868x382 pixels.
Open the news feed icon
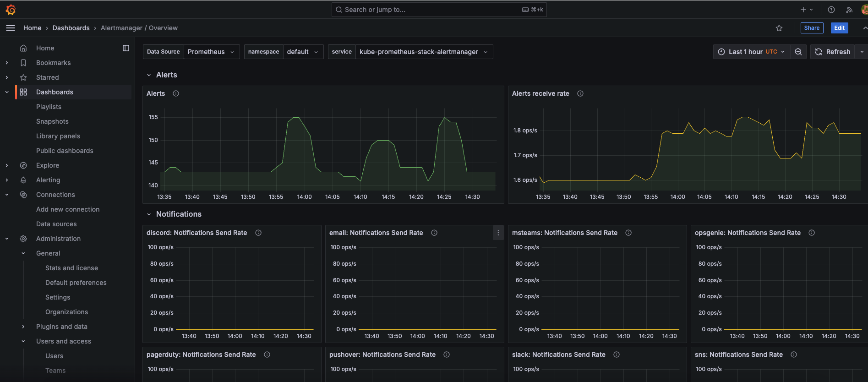pos(849,10)
